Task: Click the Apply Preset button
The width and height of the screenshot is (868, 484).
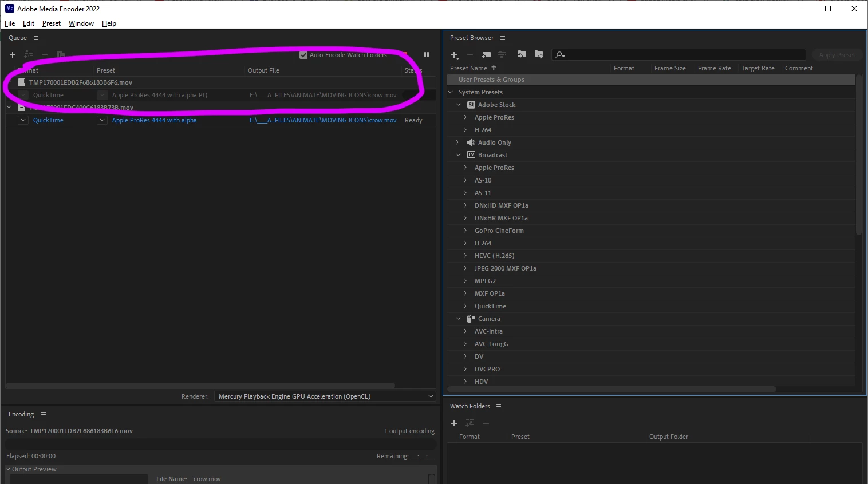Action: (x=837, y=55)
